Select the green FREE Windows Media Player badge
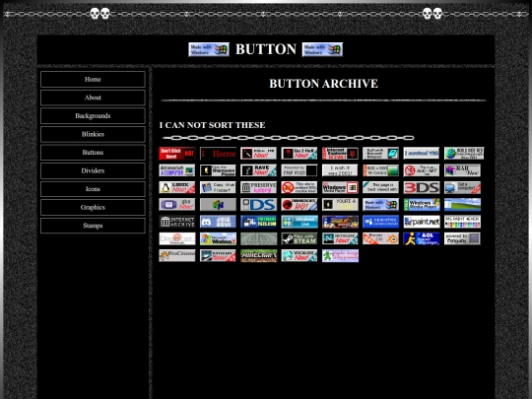 click(422, 205)
